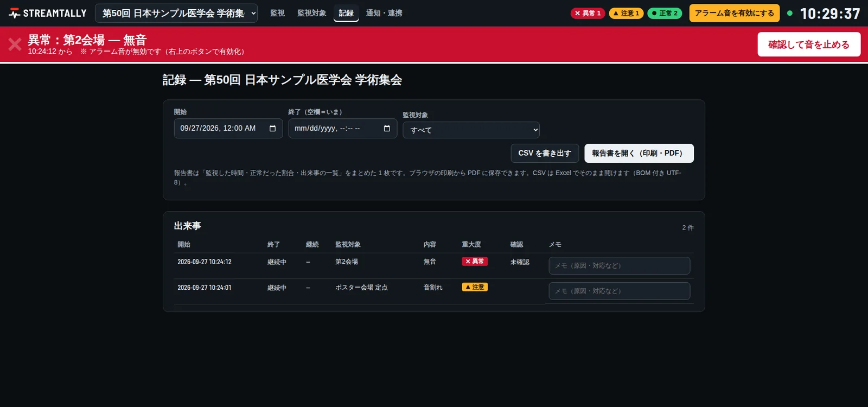The image size is (868, 407).
Task: Click the 2 件 count label
Action: (688, 228)
